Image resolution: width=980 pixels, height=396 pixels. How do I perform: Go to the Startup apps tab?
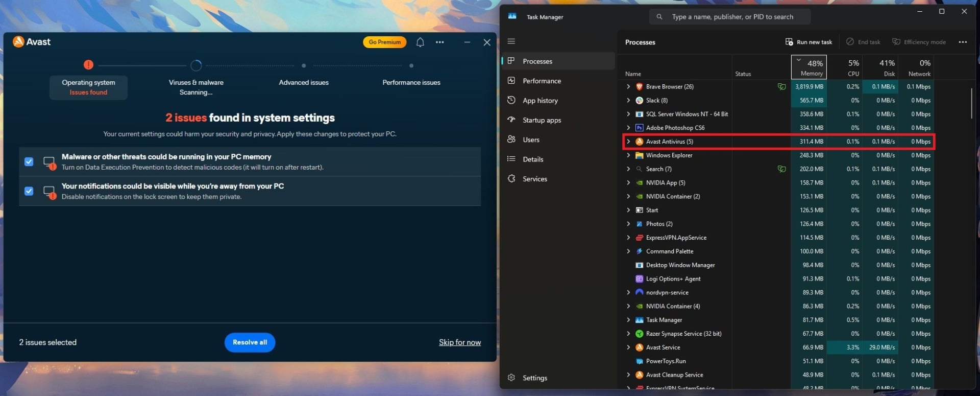(x=558, y=120)
